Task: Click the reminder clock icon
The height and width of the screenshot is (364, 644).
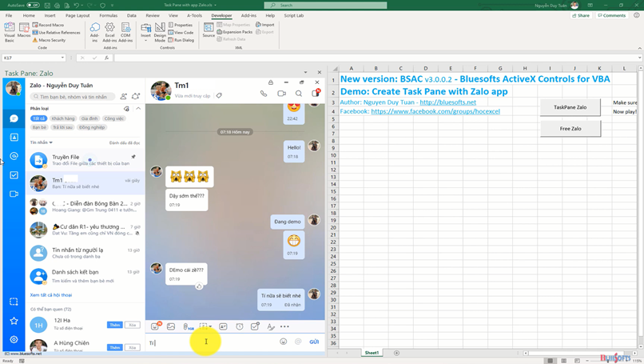Action: click(240, 326)
